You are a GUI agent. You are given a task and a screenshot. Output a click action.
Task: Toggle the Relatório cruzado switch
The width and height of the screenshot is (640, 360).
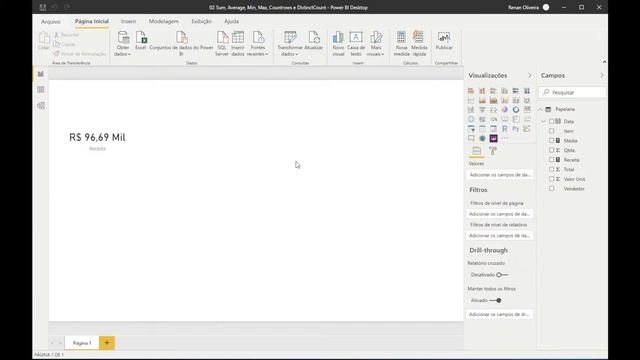click(502, 275)
